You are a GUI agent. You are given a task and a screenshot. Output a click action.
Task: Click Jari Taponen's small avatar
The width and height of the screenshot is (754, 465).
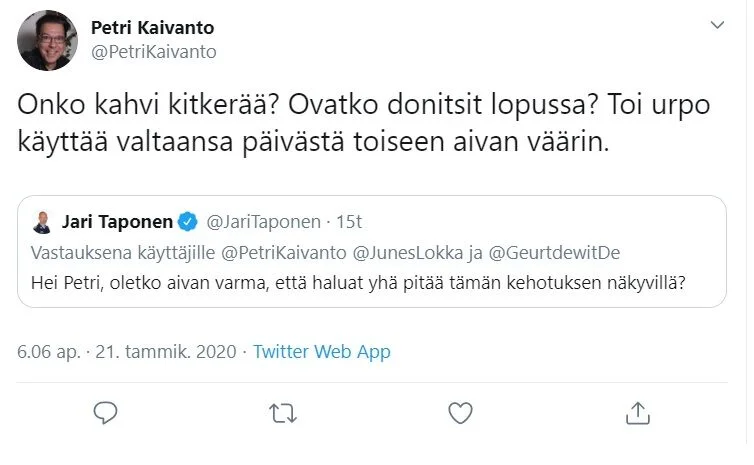[x=43, y=221]
